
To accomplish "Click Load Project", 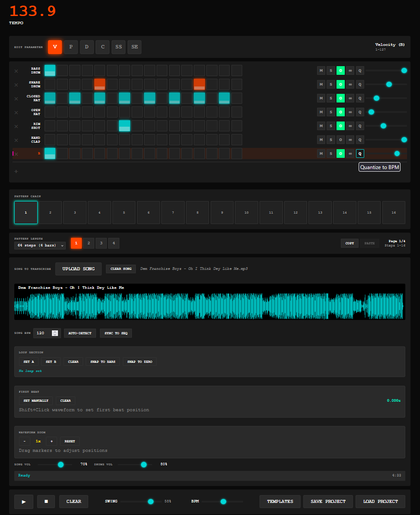I will point(381,502).
